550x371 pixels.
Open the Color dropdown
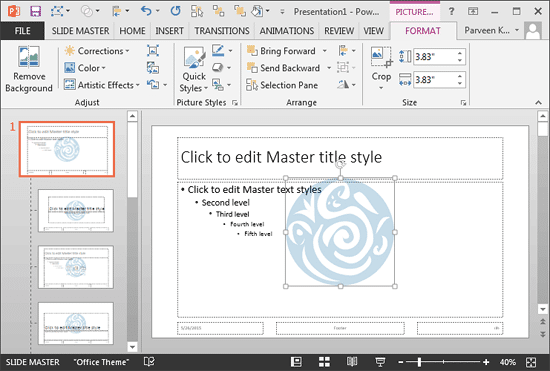coord(85,68)
